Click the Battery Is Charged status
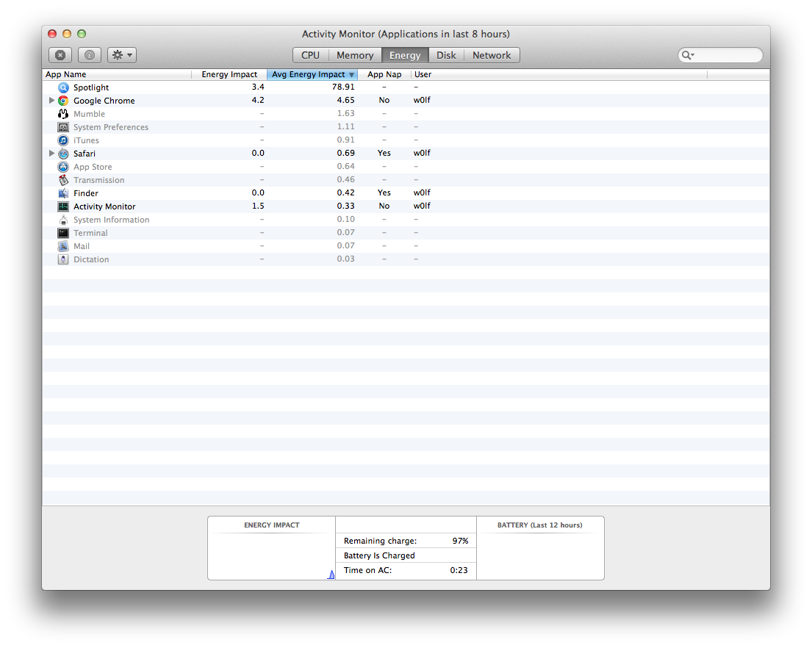The image size is (812, 648). point(379,555)
